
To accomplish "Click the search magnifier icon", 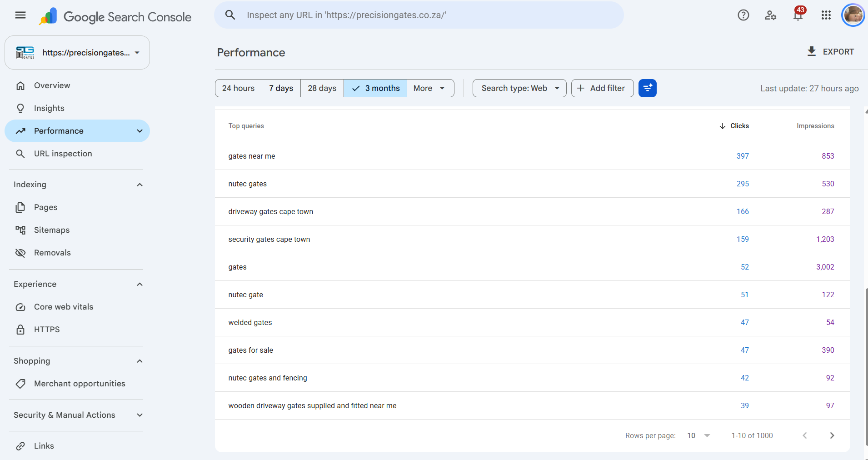I will coord(230,15).
